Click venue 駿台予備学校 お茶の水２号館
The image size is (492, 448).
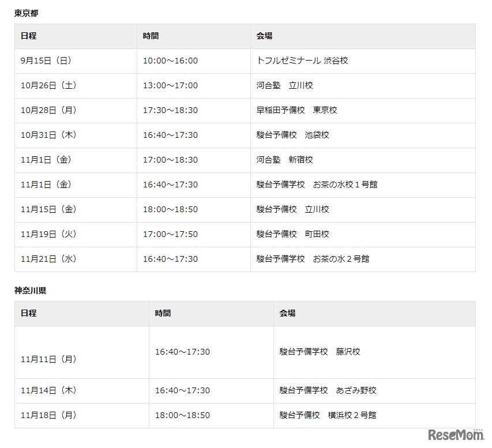[313, 259]
